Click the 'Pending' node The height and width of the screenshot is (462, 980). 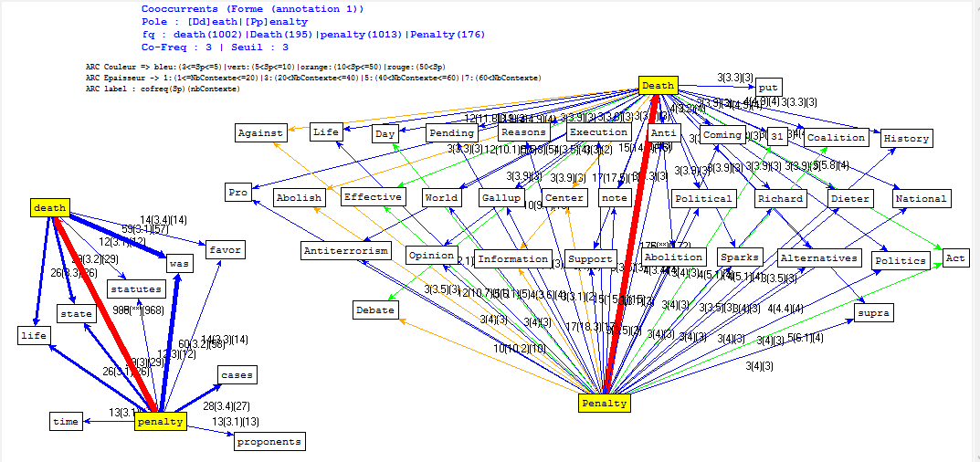[452, 133]
